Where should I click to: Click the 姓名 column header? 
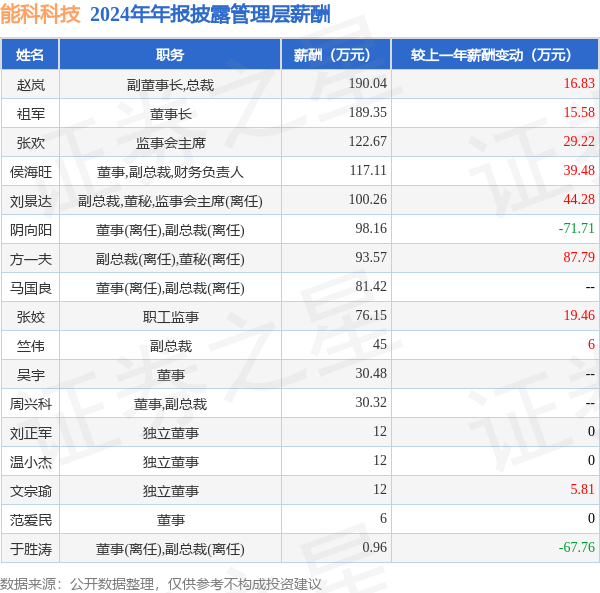click(30, 55)
